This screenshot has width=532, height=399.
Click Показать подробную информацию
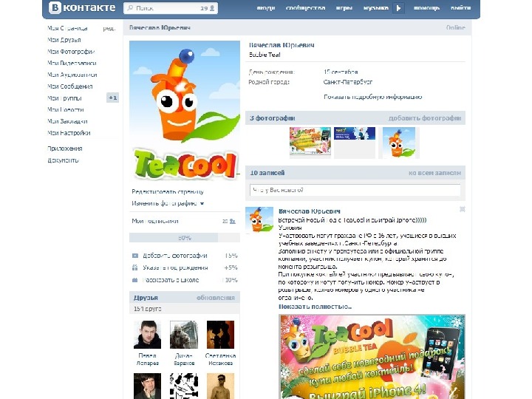click(373, 97)
